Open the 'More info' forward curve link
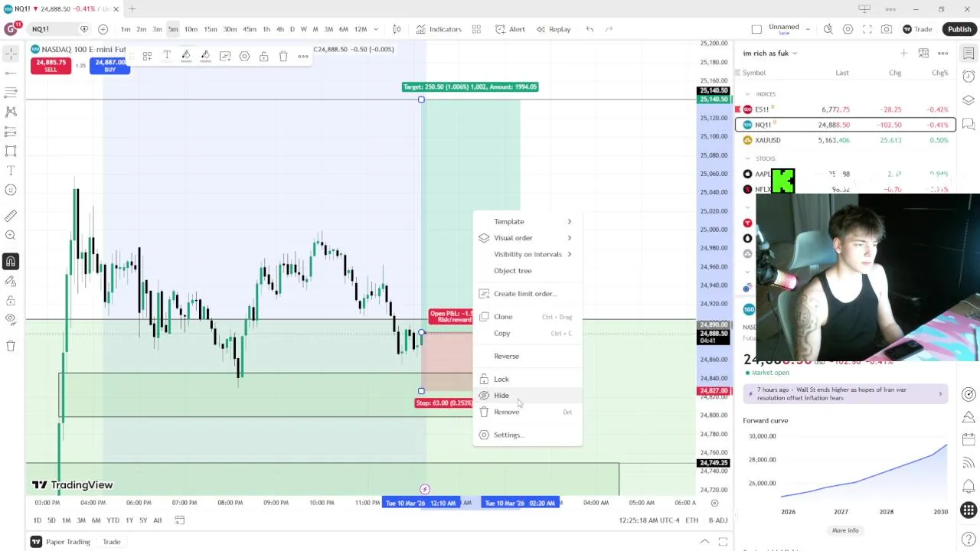 coord(845,530)
